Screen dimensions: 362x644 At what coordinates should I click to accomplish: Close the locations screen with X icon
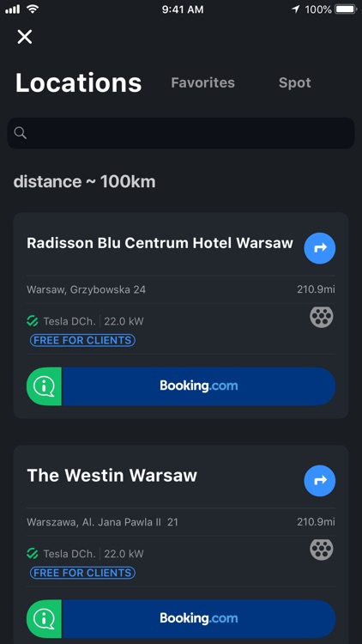(25, 37)
